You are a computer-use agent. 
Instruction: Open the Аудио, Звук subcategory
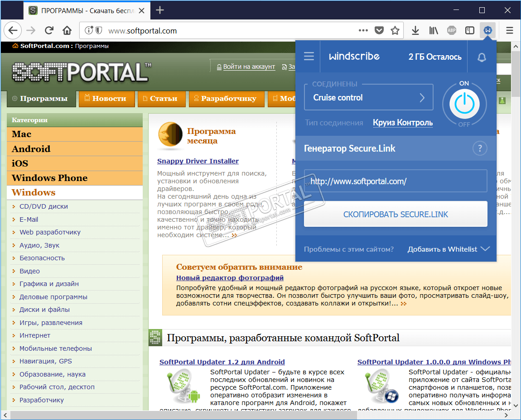click(x=39, y=245)
